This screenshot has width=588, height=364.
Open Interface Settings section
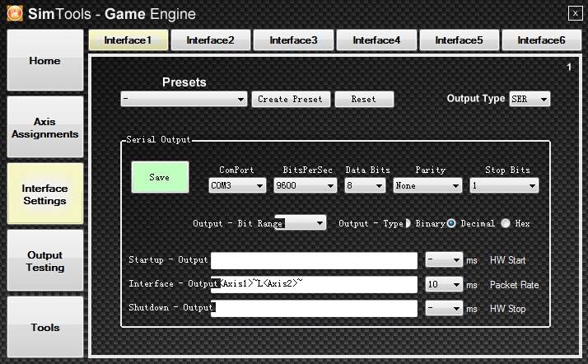pyautogui.click(x=45, y=194)
